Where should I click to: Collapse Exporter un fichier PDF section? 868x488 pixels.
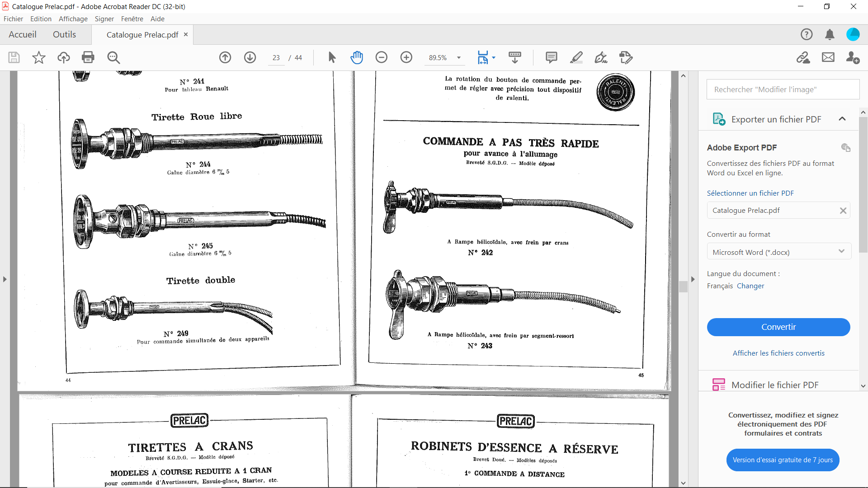click(x=842, y=119)
